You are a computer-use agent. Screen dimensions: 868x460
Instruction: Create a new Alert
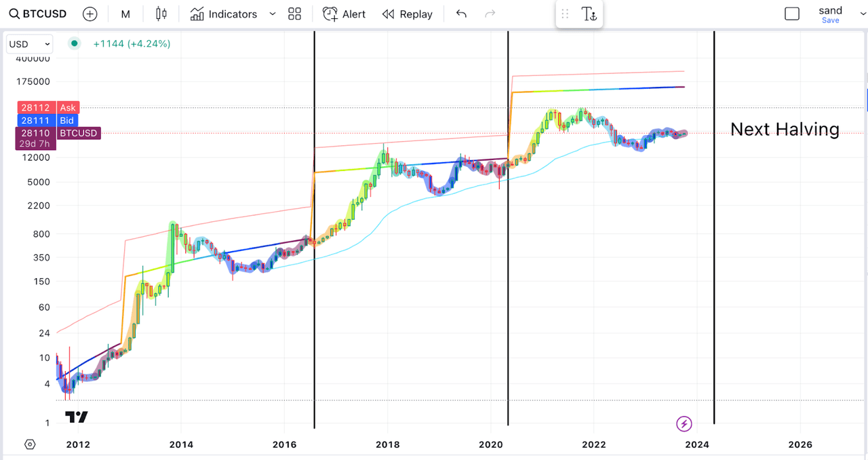tap(344, 14)
